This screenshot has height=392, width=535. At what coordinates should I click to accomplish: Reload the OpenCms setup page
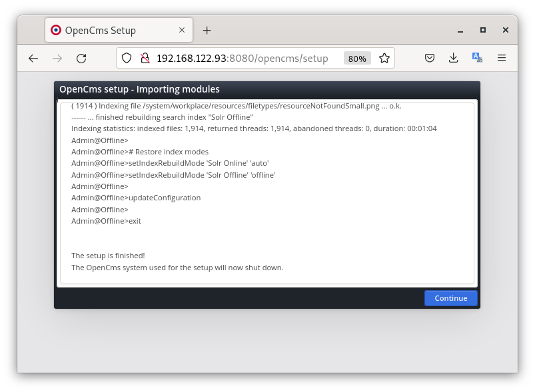pyautogui.click(x=81, y=59)
